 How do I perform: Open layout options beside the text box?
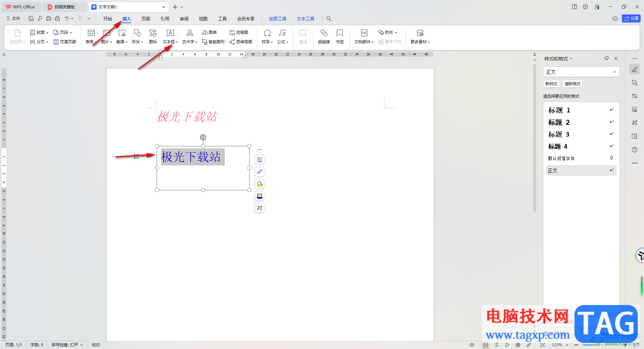click(x=260, y=160)
